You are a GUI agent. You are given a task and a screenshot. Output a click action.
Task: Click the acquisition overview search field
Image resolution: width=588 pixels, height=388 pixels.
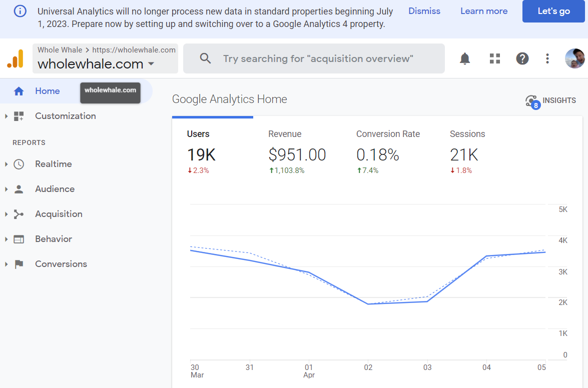(x=314, y=58)
